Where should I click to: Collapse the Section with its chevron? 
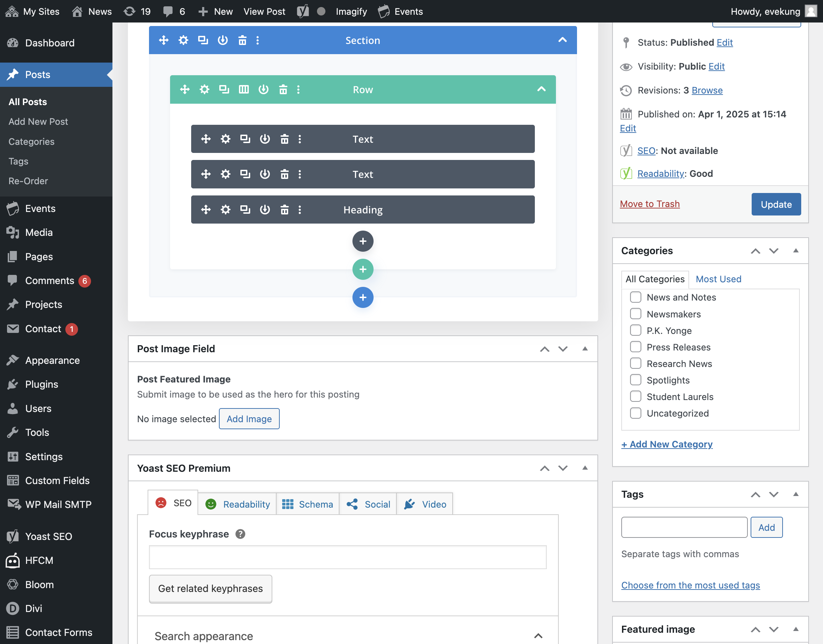coord(562,40)
